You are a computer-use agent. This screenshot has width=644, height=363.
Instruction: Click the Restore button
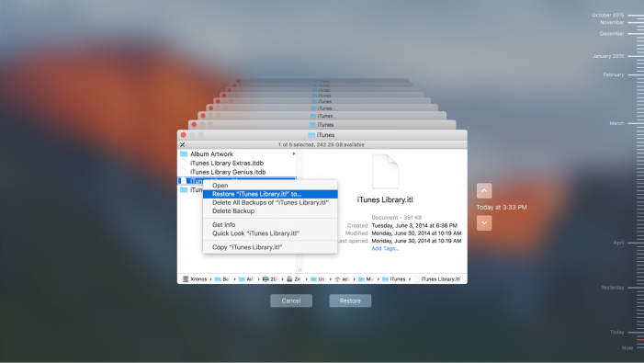tap(350, 301)
